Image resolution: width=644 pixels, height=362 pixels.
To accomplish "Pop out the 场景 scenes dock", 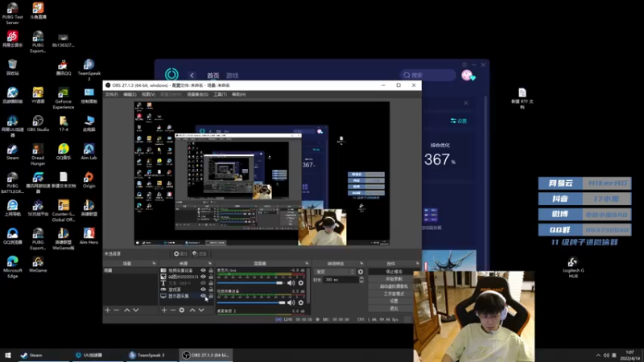I will (x=154, y=264).
